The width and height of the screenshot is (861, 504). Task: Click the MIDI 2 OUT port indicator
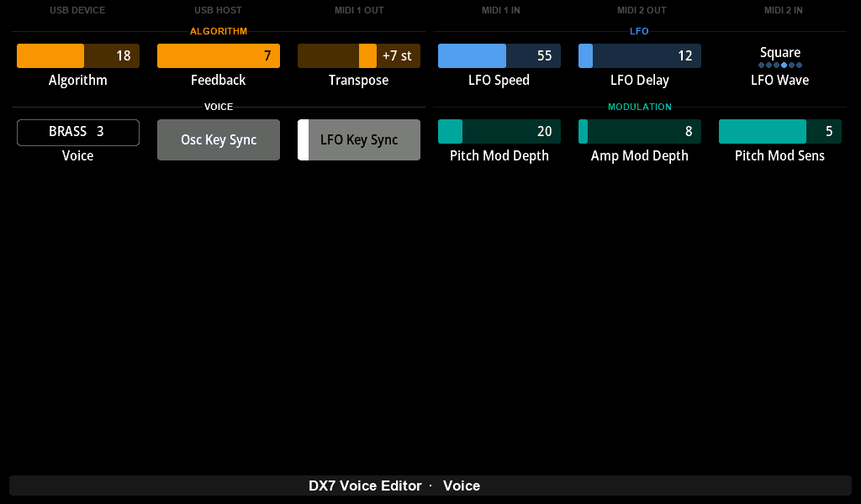click(x=642, y=10)
